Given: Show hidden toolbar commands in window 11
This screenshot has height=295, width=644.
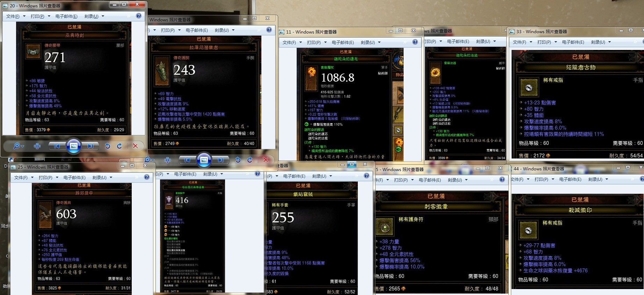Looking at the screenshot, I should 405,42.
